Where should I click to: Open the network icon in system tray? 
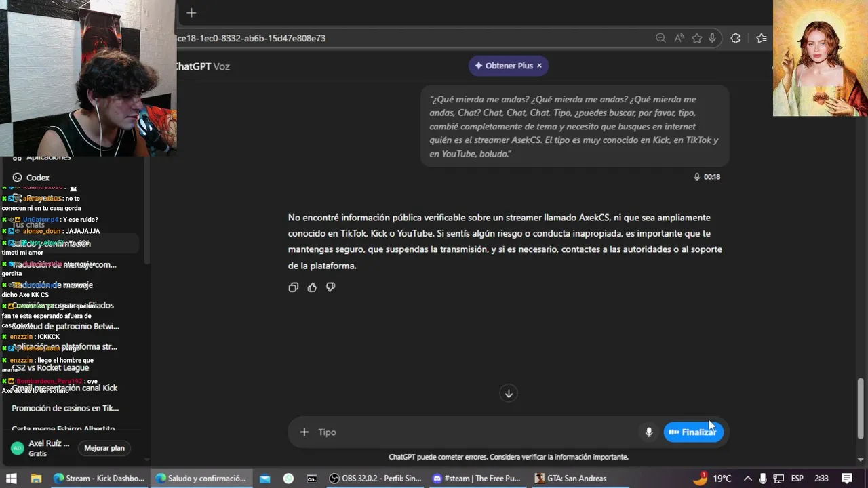click(x=778, y=478)
